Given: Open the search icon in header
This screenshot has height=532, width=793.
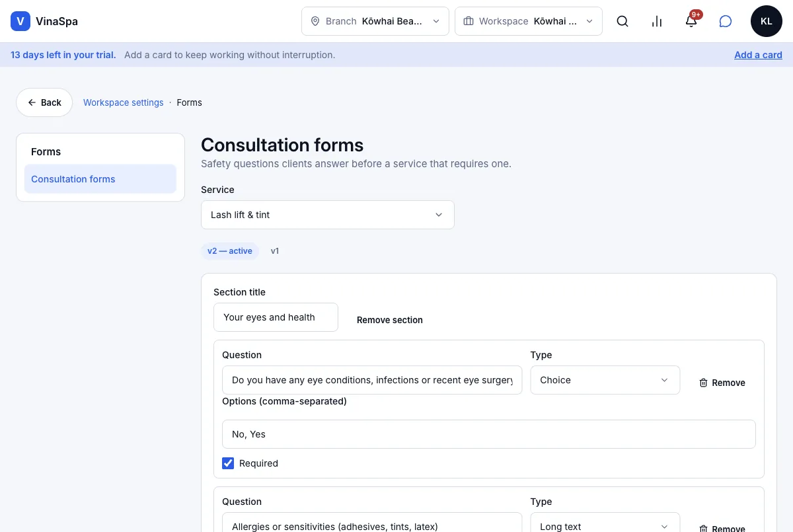Looking at the screenshot, I should [x=623, y=21].
